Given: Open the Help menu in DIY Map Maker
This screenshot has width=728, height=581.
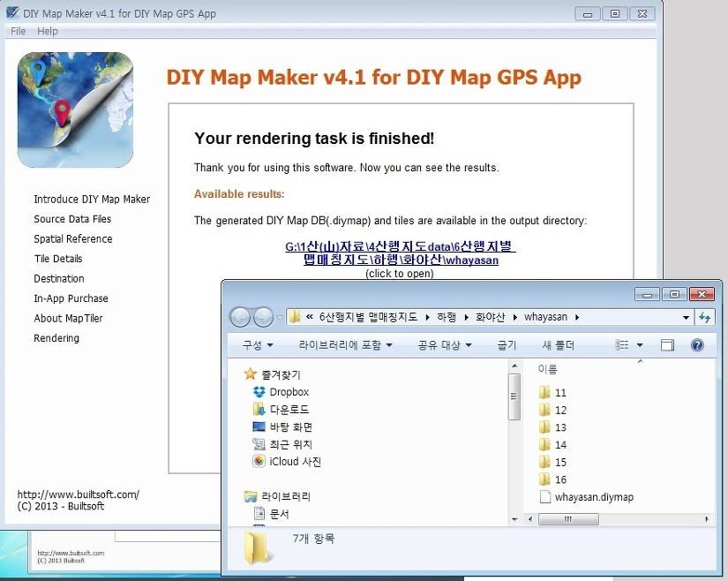Looking at the screenshot, I should [48, 31].
